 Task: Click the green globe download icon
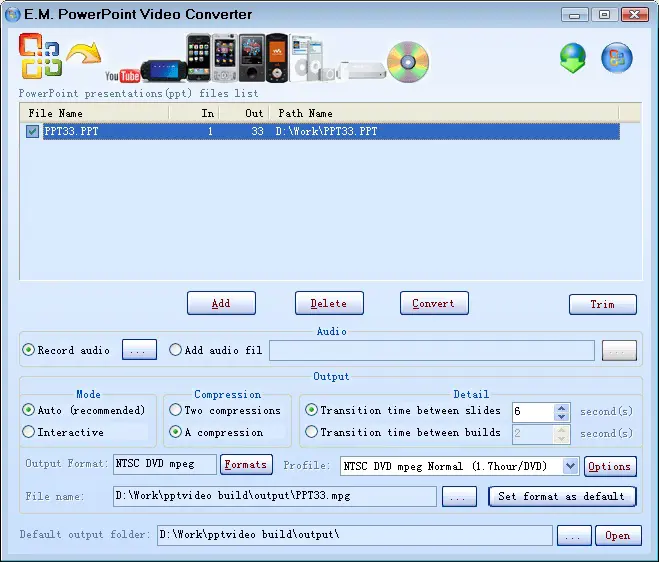point(573,58)
